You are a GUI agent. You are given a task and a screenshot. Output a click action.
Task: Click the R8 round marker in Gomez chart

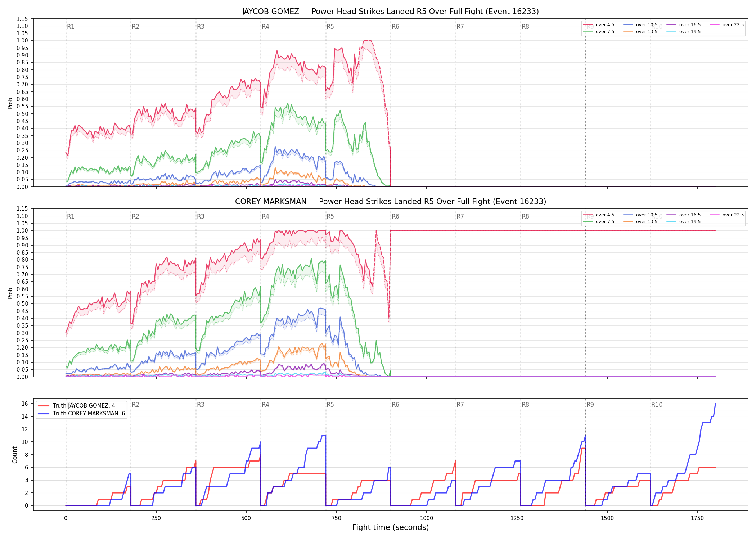525,27
